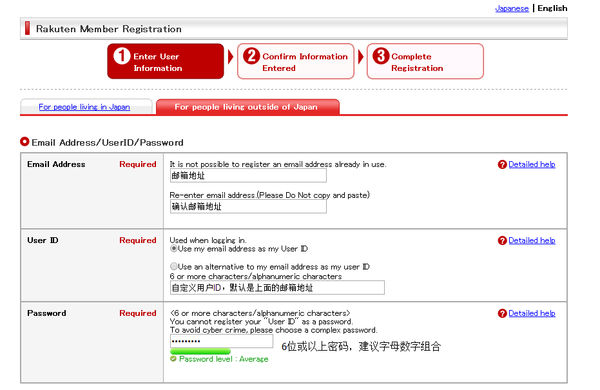Click the step 2 number circle icon

(x=251, y=56)
